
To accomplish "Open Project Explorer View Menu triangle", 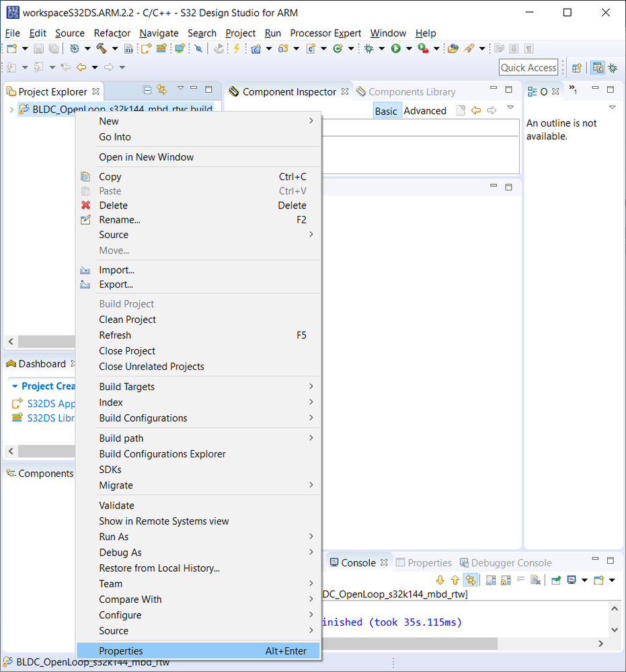I will tap(180, 88).
